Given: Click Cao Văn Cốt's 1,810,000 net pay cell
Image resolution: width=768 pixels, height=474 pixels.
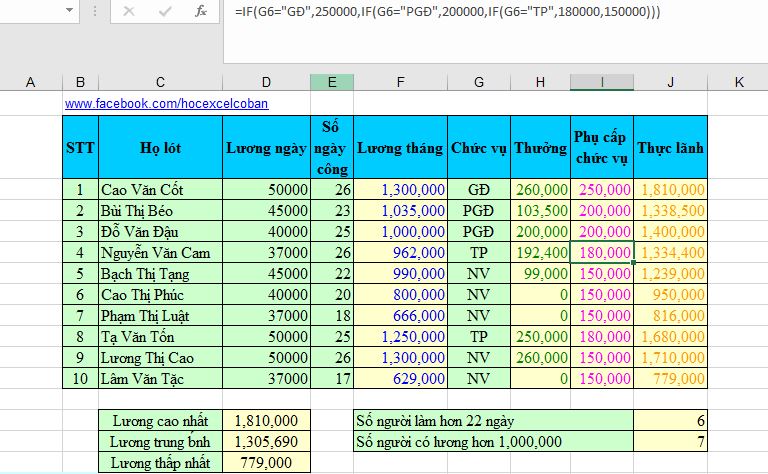Looking at the screenshot, I should point(670,188).
